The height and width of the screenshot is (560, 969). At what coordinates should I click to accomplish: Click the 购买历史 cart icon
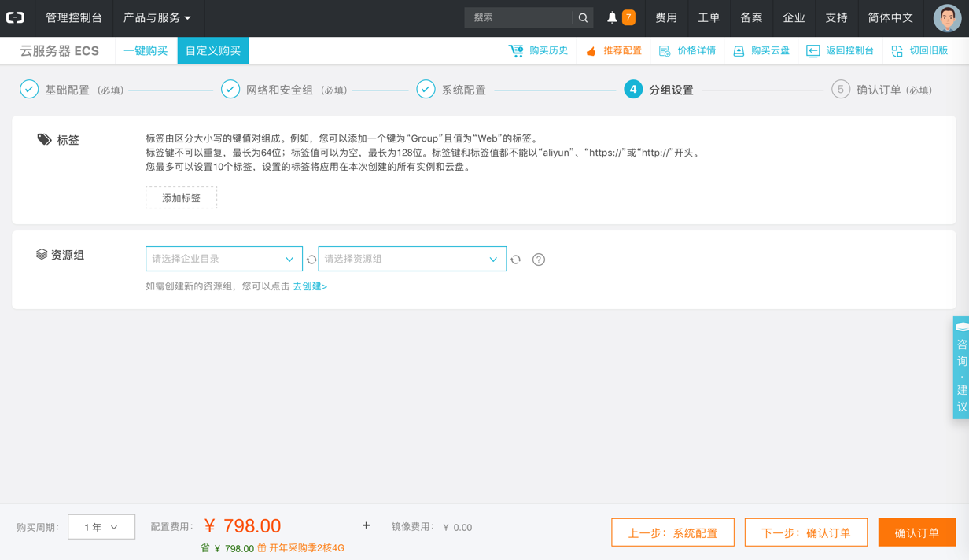(516, 50)
